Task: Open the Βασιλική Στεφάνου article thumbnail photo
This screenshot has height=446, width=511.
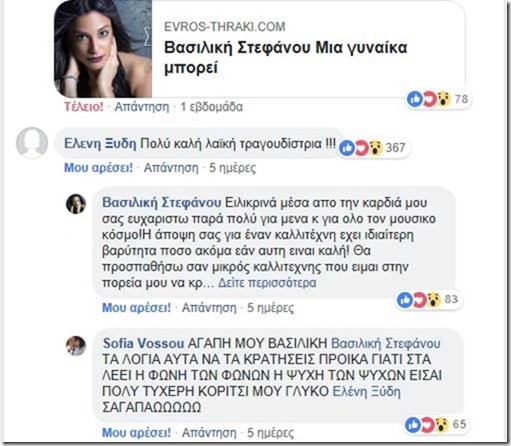Action: pyautogui.click(x=103, y=49)
